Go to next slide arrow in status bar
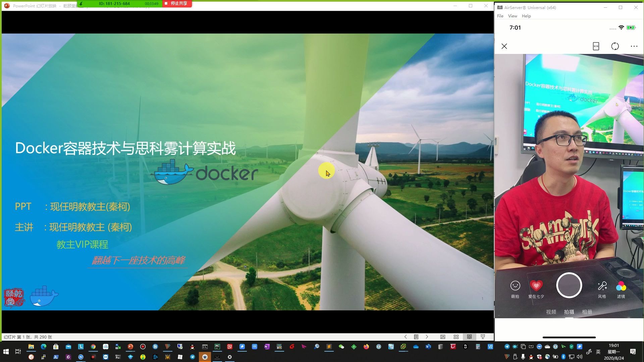The width and height of the screenshot is (644, 362). click(x=427, y=337)
